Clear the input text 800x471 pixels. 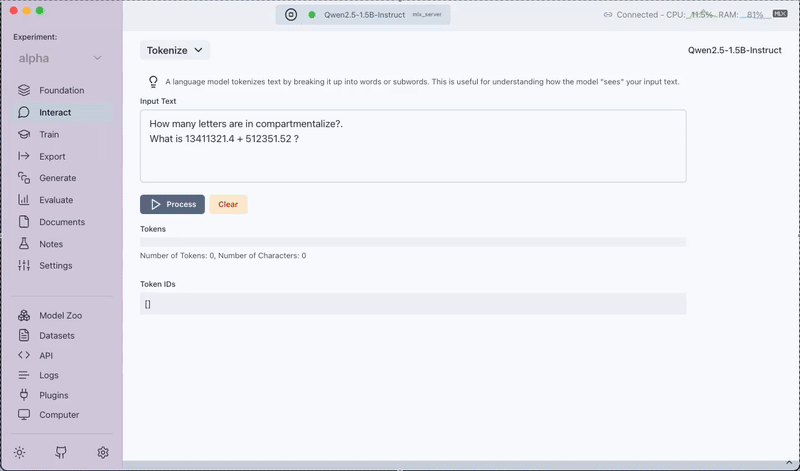(x=228, y=204)
